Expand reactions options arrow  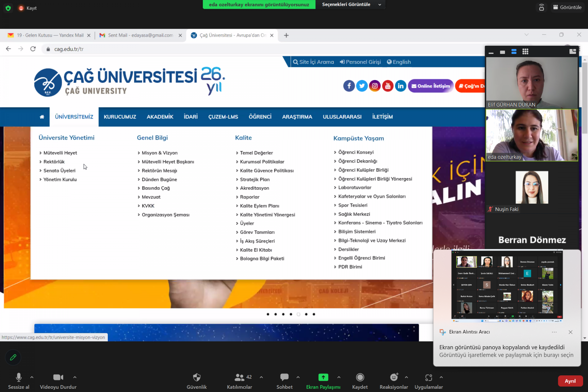406,377
